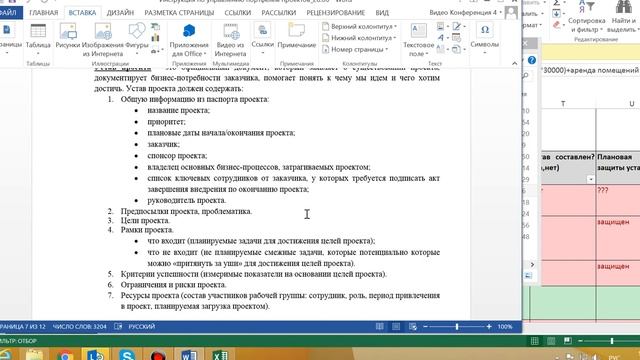
Task: Click the РУССКИЙ language indicator
Action: point(142,327)
